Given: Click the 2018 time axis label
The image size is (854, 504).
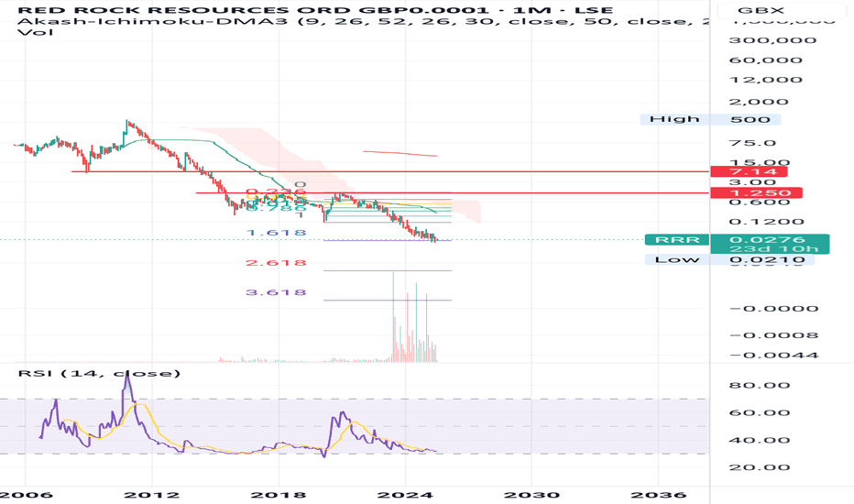Looking at the screenshot, I should [x=279, y=495].
